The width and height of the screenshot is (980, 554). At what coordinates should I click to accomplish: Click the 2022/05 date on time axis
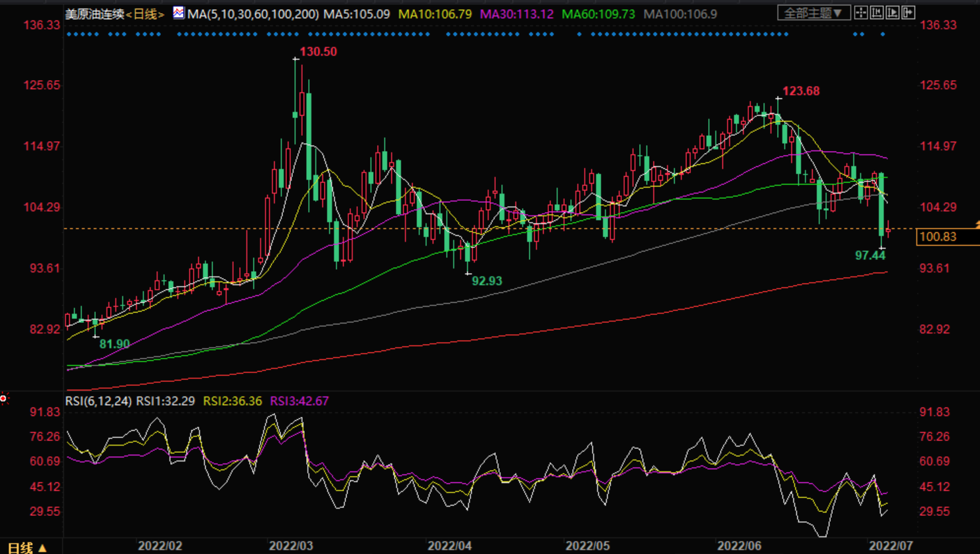coord(587,546)
